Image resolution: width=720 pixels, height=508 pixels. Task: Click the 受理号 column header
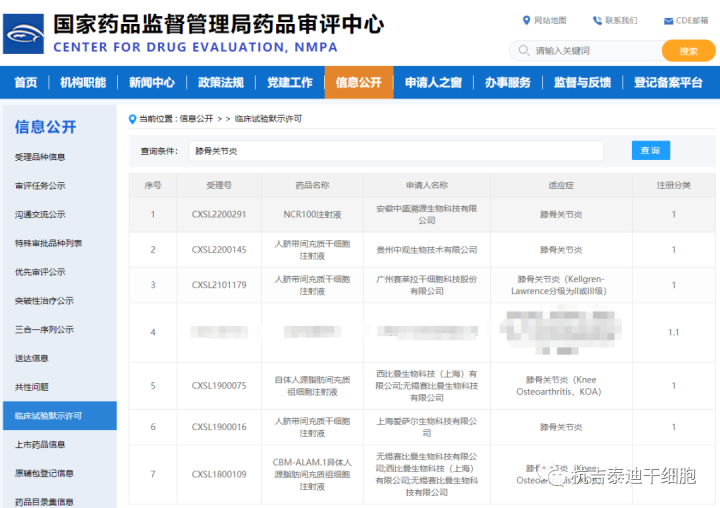(219, 185)
